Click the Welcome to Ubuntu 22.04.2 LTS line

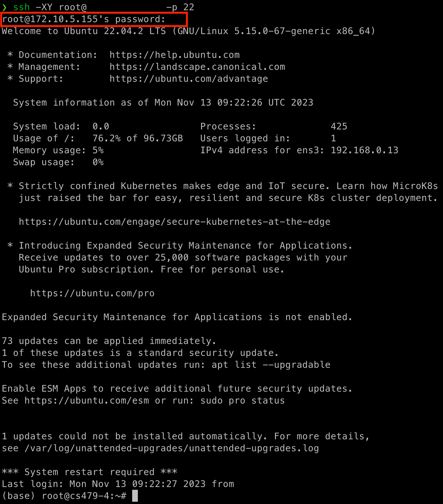tap(189, 31)
